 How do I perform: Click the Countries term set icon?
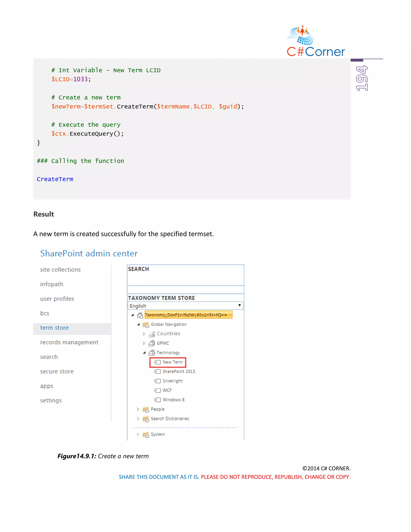[152, 334]
